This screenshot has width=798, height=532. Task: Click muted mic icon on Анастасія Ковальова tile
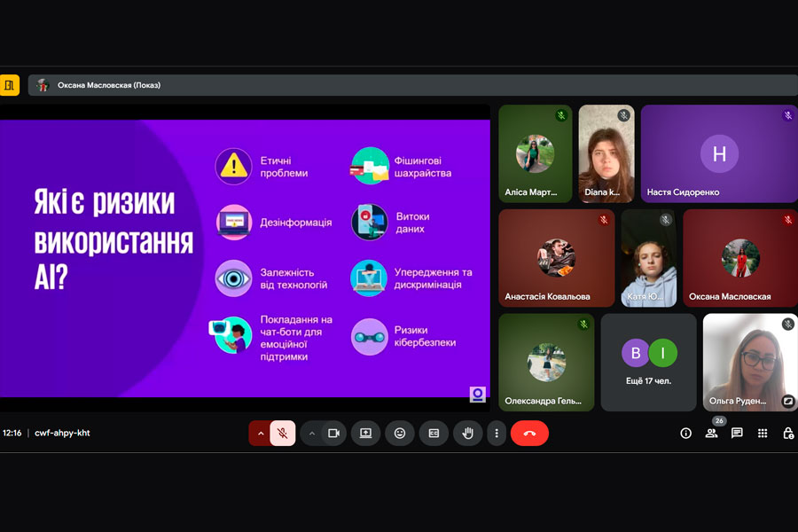(x=604, y=220)
